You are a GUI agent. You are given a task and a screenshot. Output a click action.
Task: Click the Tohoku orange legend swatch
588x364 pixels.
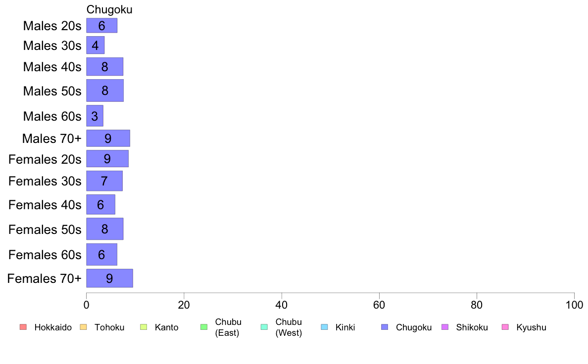click(83, 327)
